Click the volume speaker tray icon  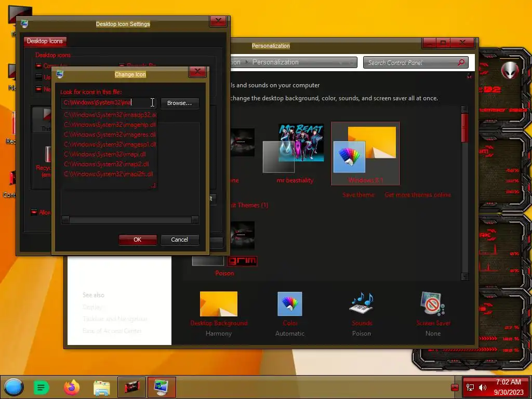(482, 388)
